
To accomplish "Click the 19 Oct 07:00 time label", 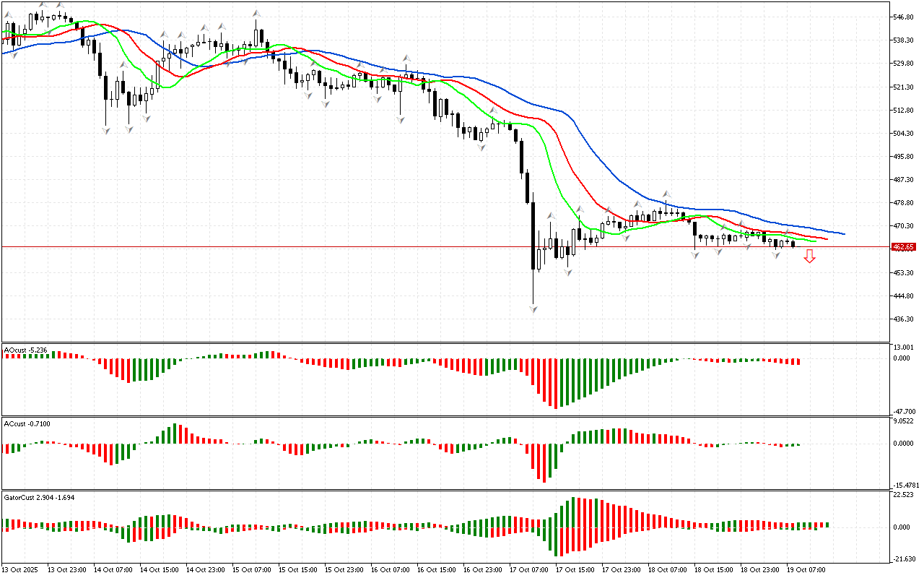I will point(805,570).
